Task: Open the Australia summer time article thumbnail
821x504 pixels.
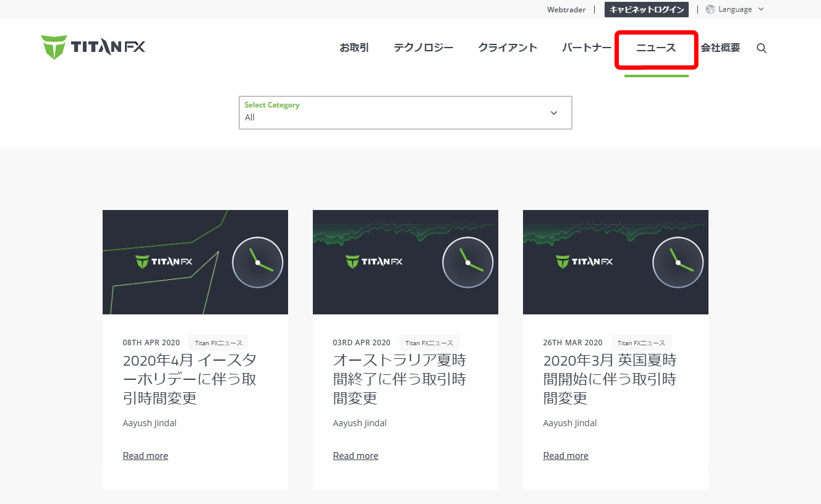Action: (x=406, y=262)
